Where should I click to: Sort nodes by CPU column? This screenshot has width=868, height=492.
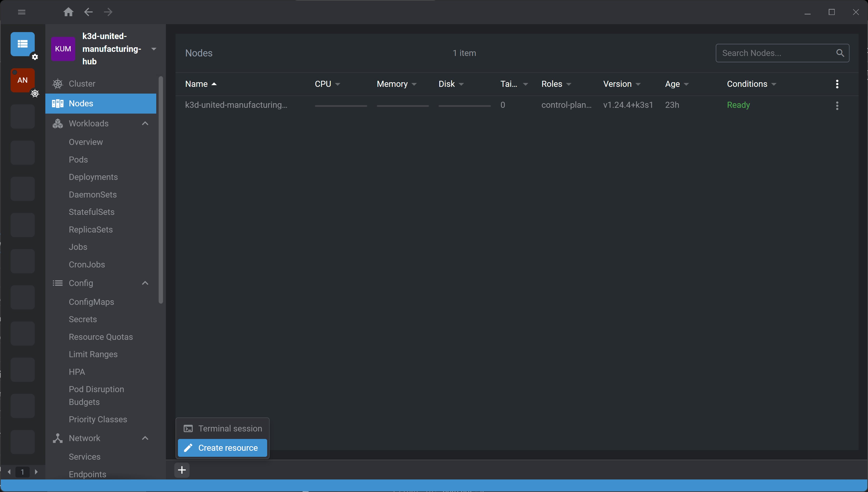(323, 84)
